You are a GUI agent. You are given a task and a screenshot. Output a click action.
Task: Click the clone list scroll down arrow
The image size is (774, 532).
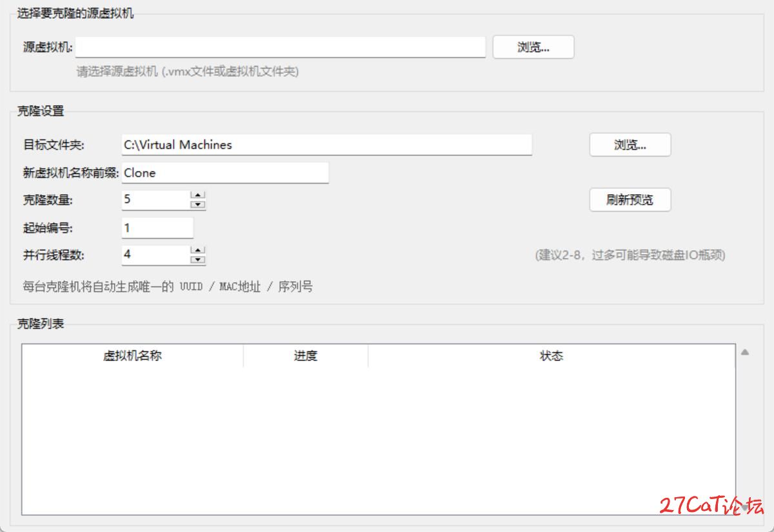click(744, 508)
